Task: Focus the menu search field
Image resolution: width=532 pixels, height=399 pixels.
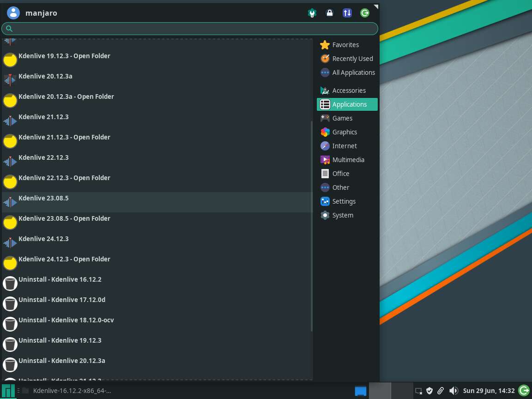Action: pos(190,29)
